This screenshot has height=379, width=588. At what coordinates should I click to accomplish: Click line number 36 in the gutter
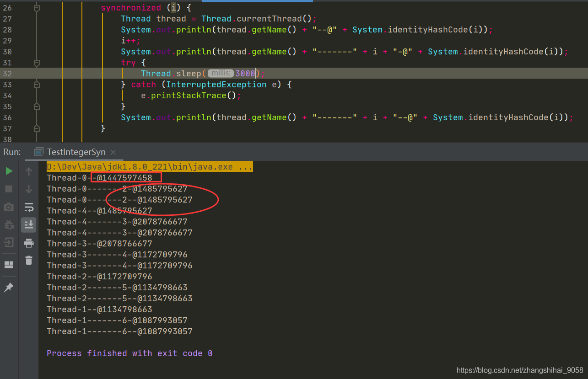click(7, 117)
